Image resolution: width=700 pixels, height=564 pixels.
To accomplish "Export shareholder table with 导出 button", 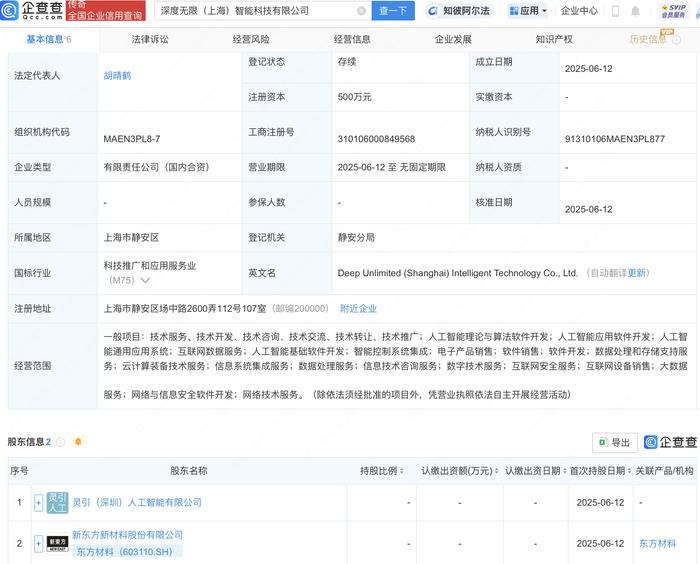I will pos(615,442).
